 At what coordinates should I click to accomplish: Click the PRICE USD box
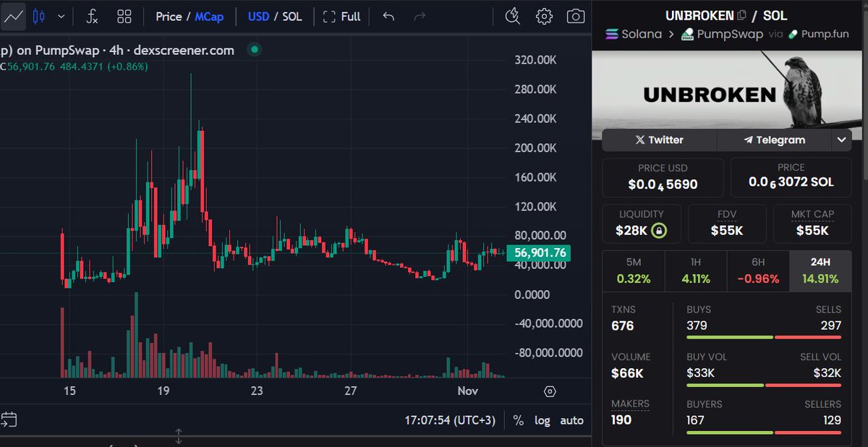663,178
